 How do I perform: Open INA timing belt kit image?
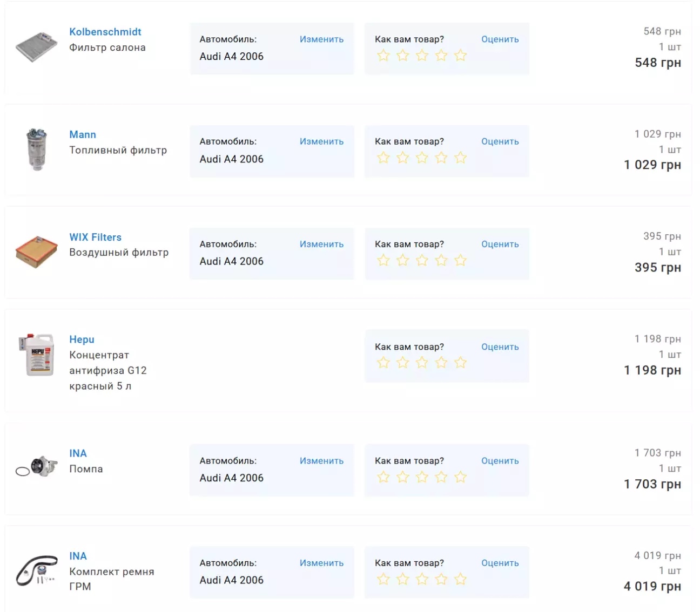point(37,570)
